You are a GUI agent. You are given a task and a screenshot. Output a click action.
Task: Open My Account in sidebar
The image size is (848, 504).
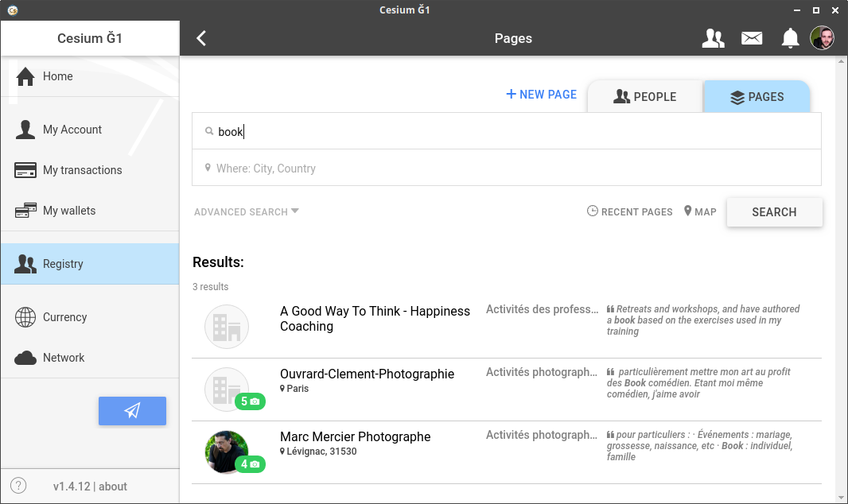pyautogui.click(x=90, y=130)
